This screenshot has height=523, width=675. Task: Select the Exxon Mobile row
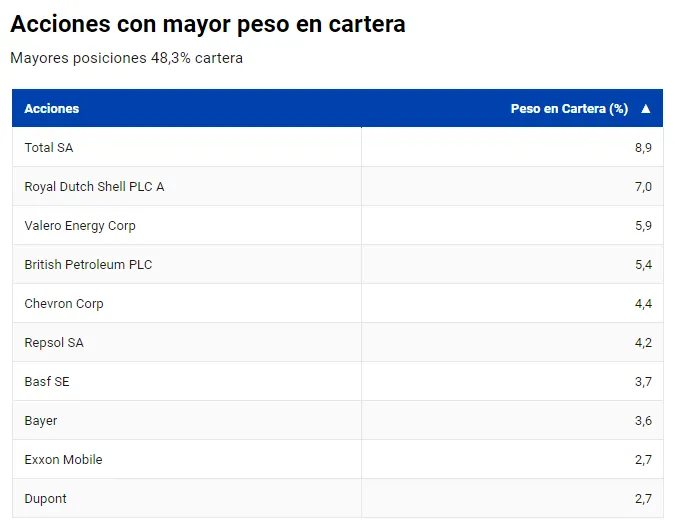pos(63,460)
